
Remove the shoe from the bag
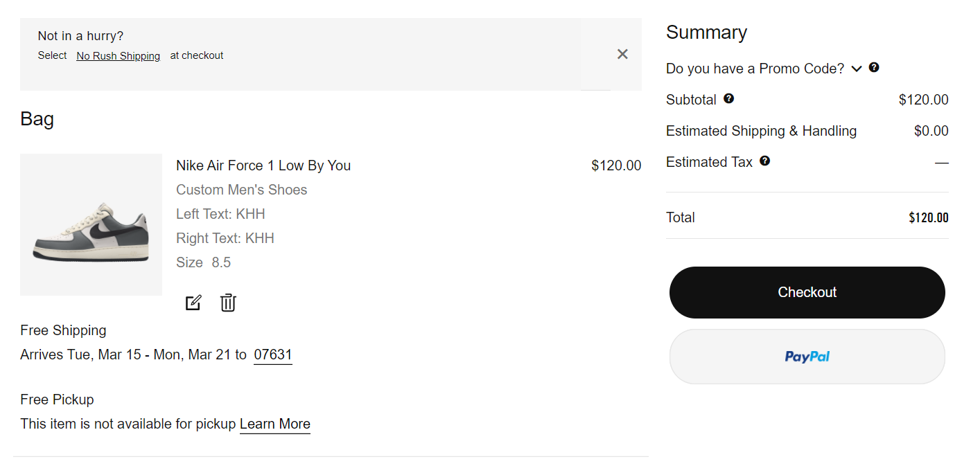pyautogui.click(x=228, y=303)
